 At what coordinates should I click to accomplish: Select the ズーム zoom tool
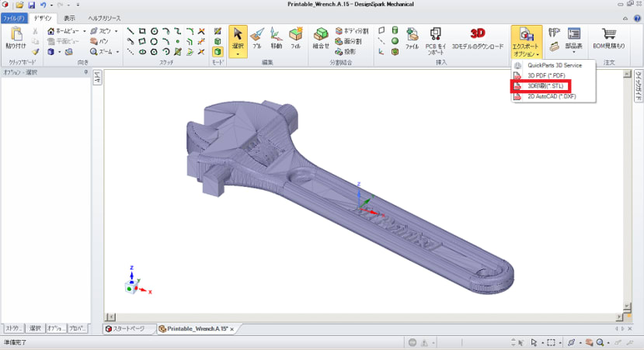pyautogui.click(x=102, y=52)
